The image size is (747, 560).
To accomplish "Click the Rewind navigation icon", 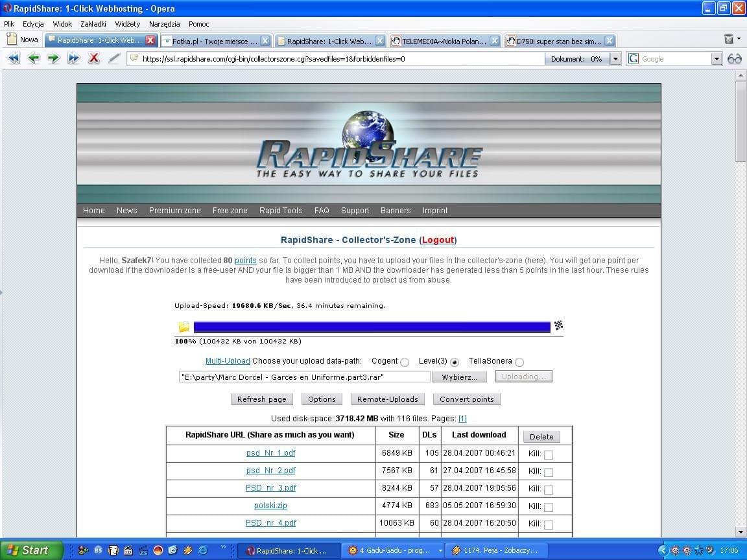I will 14,58.
